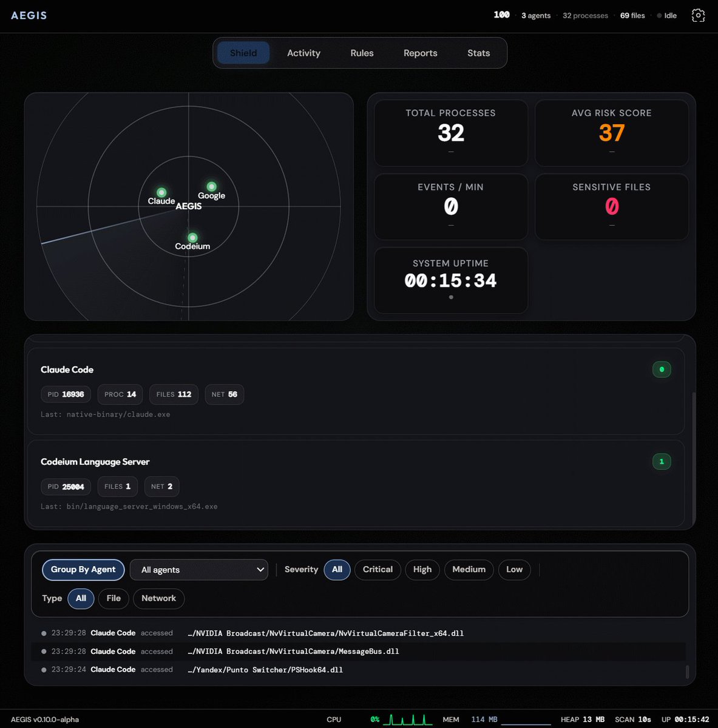718x728 pixels.
Task: Click the AEGIS logo in header
Action: [29, 15]
